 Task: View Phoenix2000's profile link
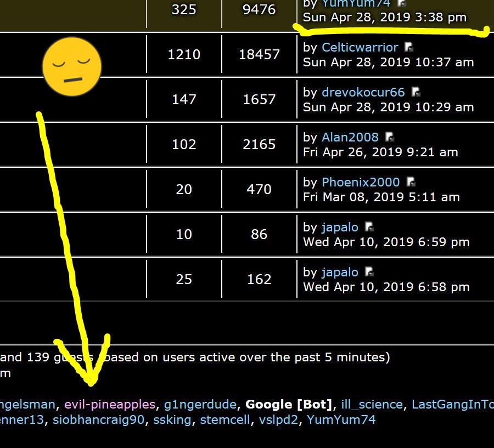[360, 183]
